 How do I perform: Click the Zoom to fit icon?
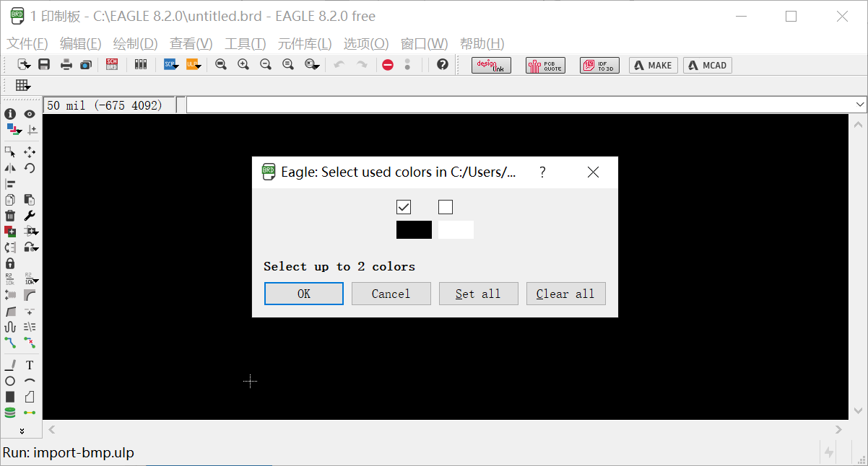221,64
